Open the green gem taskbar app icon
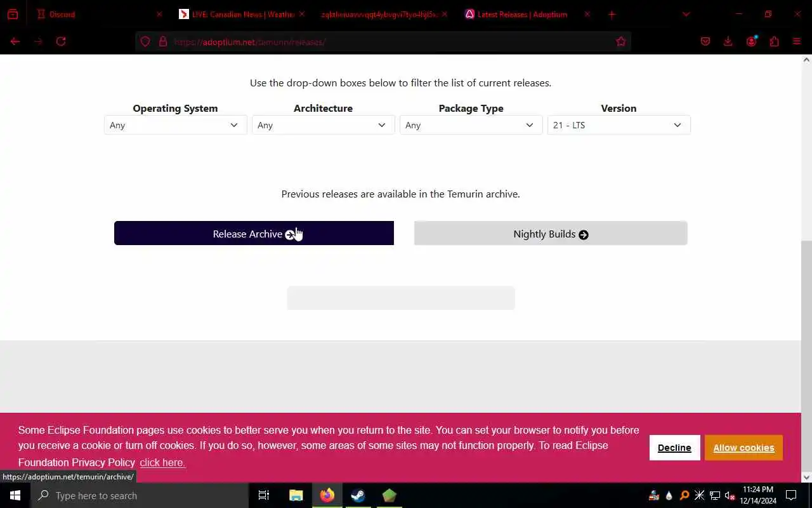 tap(390, 495)
